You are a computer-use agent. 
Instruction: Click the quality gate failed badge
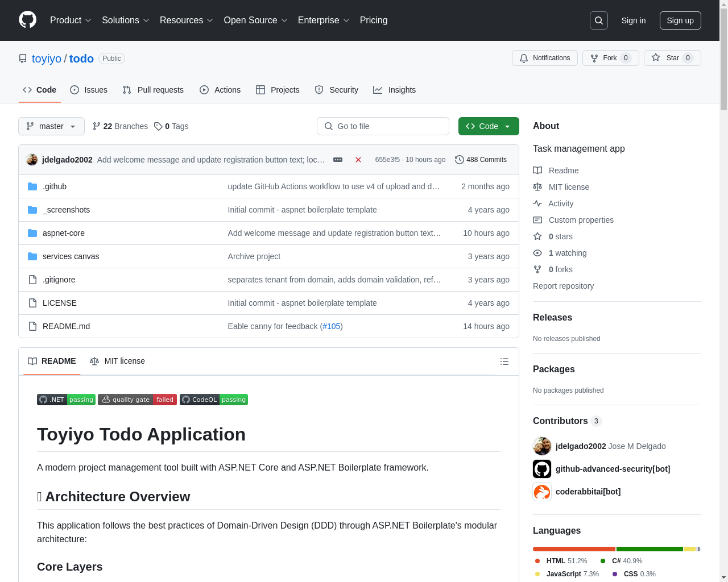click(x=137, y=400)
